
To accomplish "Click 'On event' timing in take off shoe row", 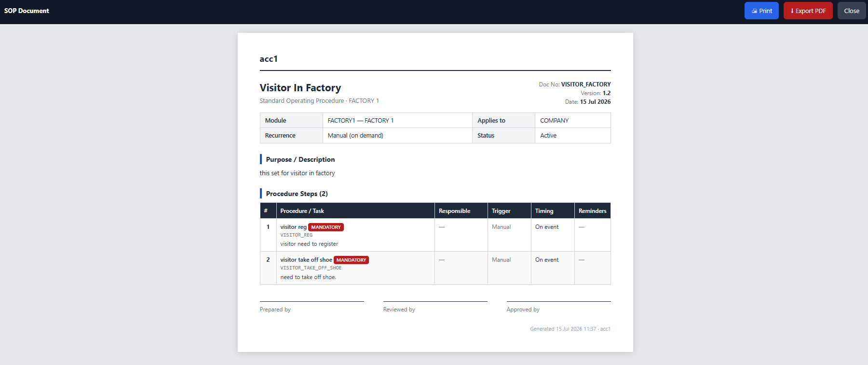I will pyautogui.click(x=547, y=260).
